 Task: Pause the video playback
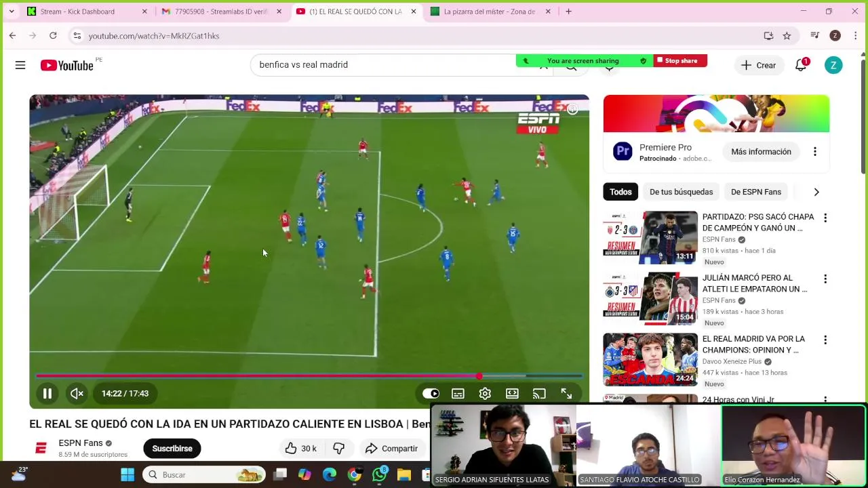(x=47, y=393)
